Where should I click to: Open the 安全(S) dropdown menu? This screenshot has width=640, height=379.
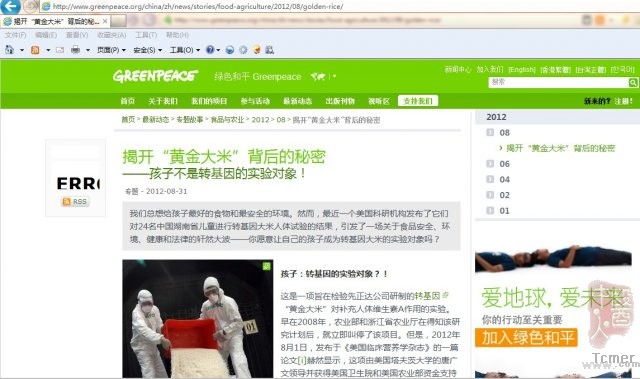pyautogui.click(x=147, y=50)
